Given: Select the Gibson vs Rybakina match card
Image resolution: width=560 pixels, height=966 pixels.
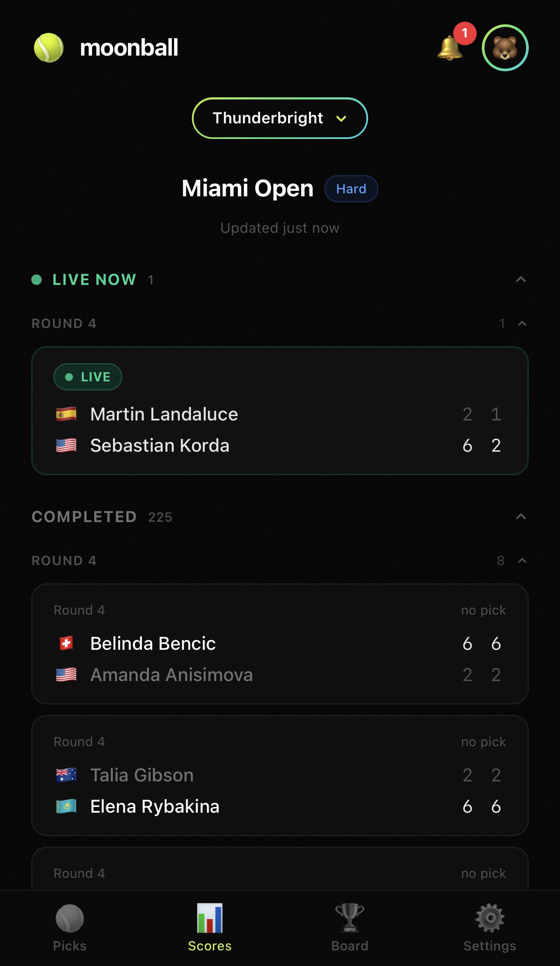Looking at the screenshot, I should click(280, 775).
